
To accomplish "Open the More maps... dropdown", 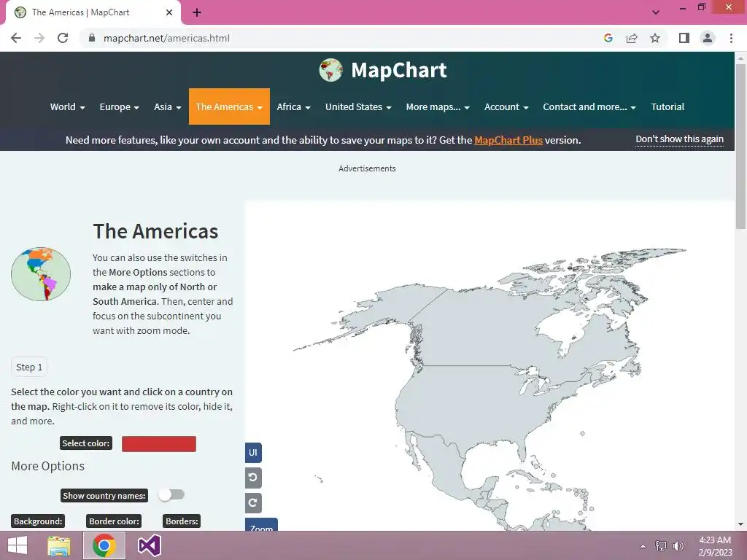I will tap(438, 106).
